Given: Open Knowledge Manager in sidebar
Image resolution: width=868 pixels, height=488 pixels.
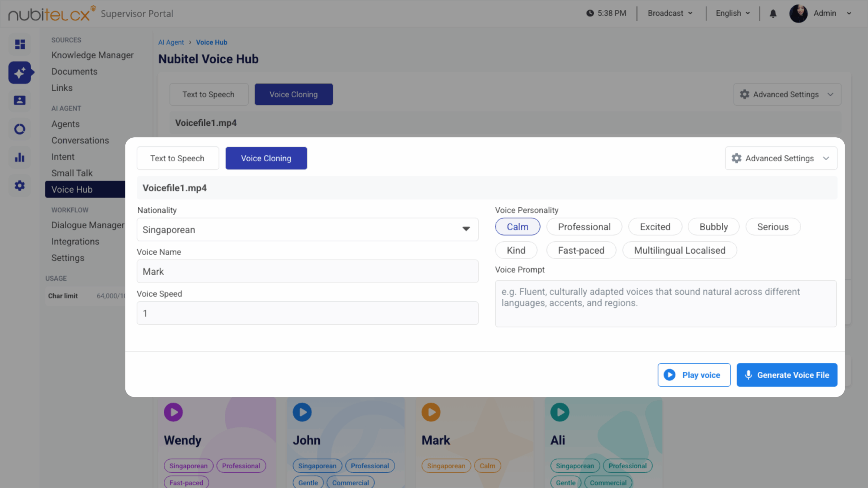Looking at the screenshot, I should (93, 55).
